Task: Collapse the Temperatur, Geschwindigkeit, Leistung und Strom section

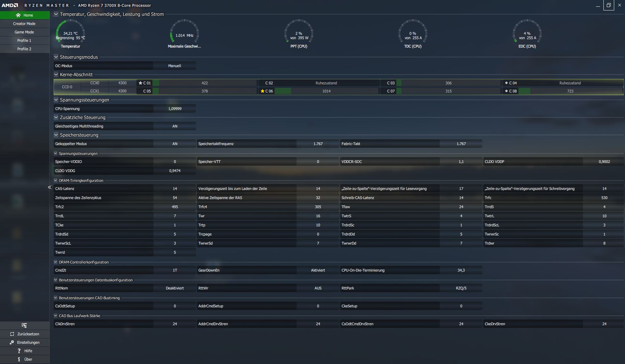Action: (x=56, y=14)
